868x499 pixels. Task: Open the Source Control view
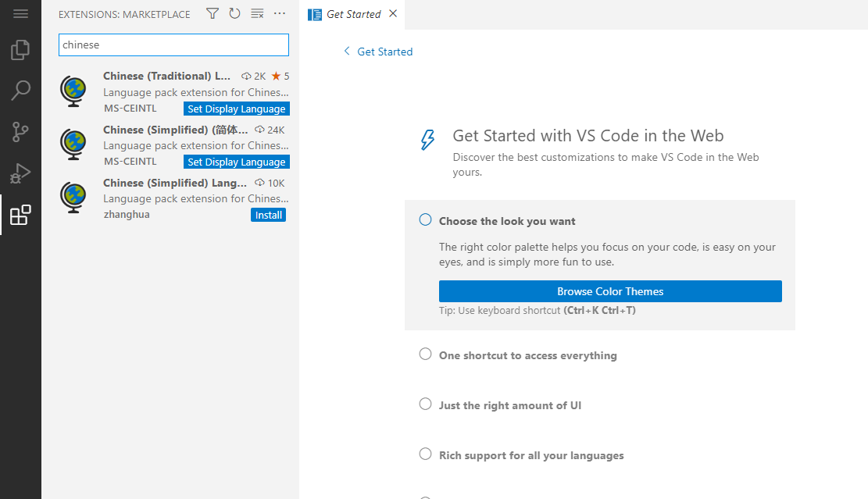(x=20, y=132)
